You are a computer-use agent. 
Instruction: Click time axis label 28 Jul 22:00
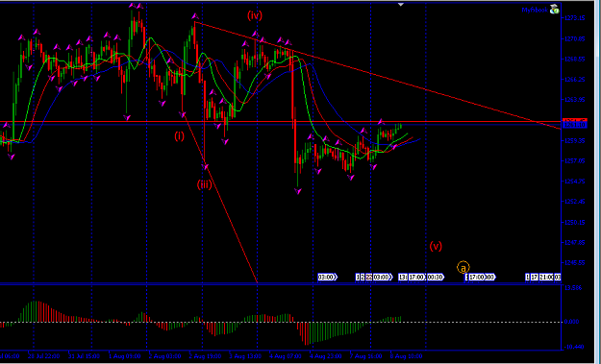click(43, 356)
